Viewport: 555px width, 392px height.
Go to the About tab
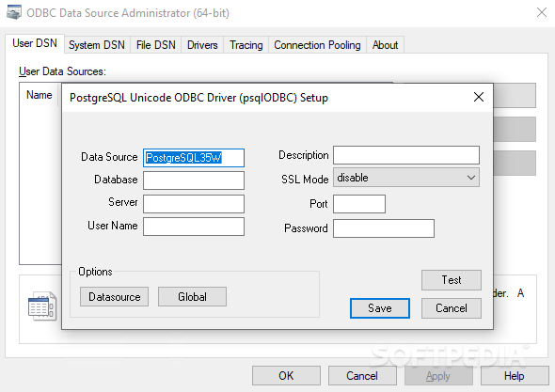point(385,45)
